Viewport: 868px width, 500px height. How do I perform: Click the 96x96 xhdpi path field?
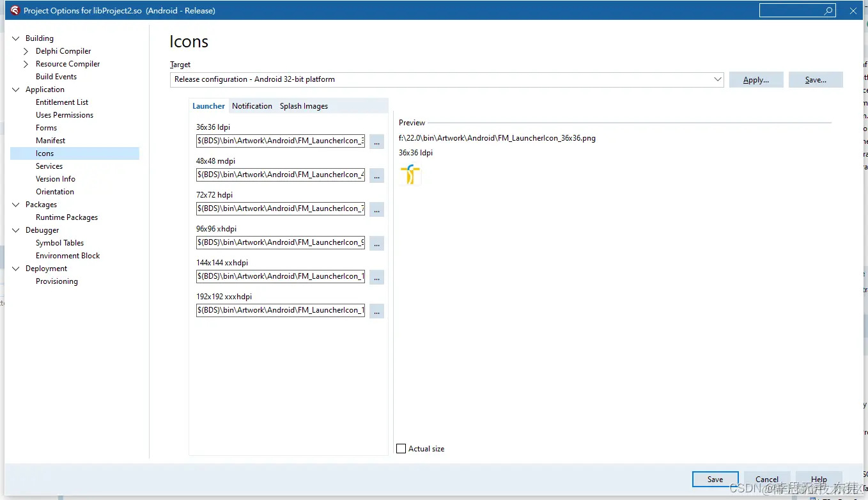point(281,242)
